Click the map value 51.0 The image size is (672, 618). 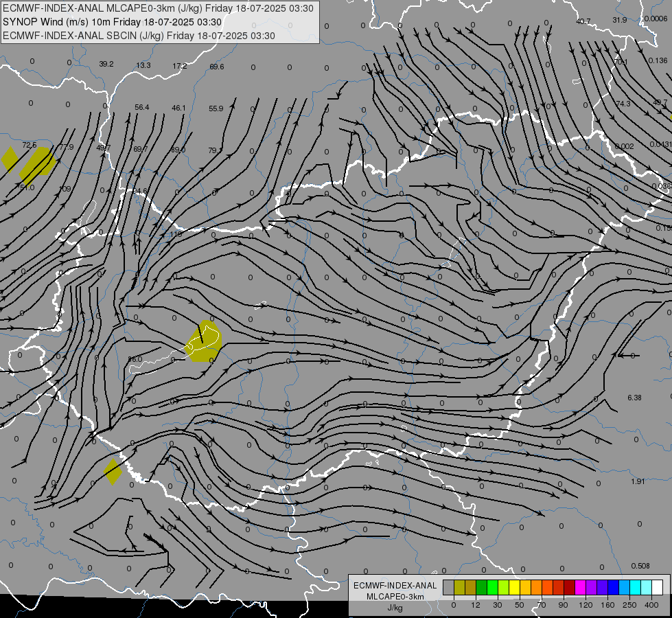click(27, 187)
